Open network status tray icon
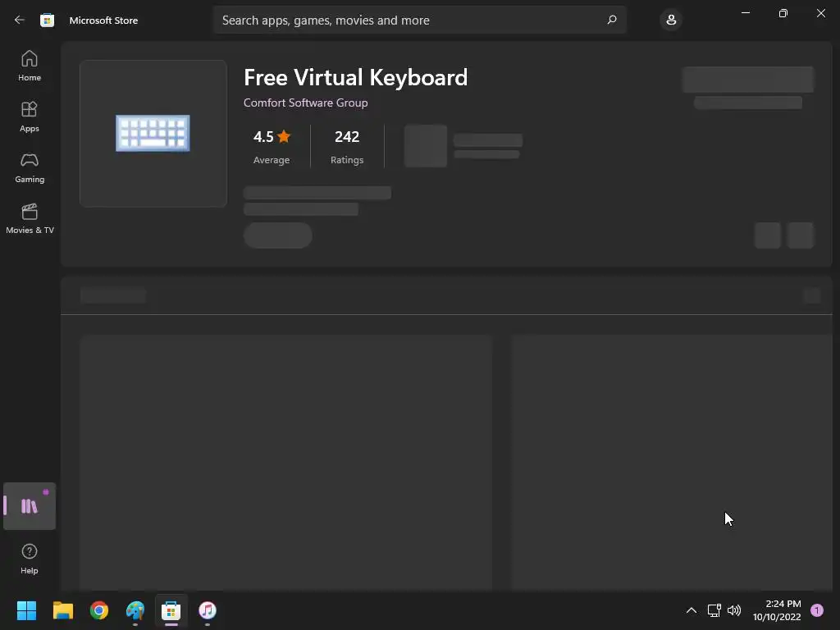 tap(714, 610)
